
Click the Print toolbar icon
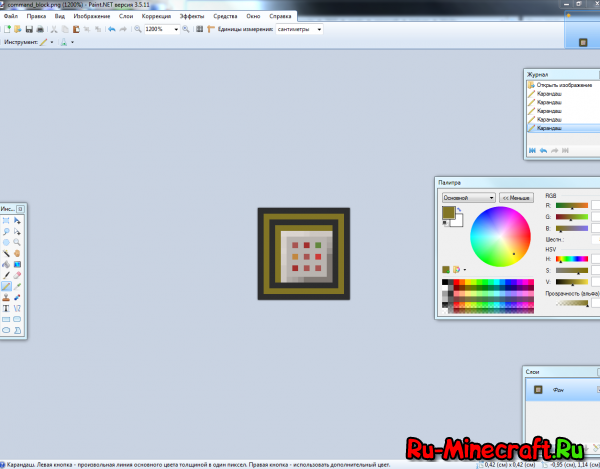[x=40, y=29]
